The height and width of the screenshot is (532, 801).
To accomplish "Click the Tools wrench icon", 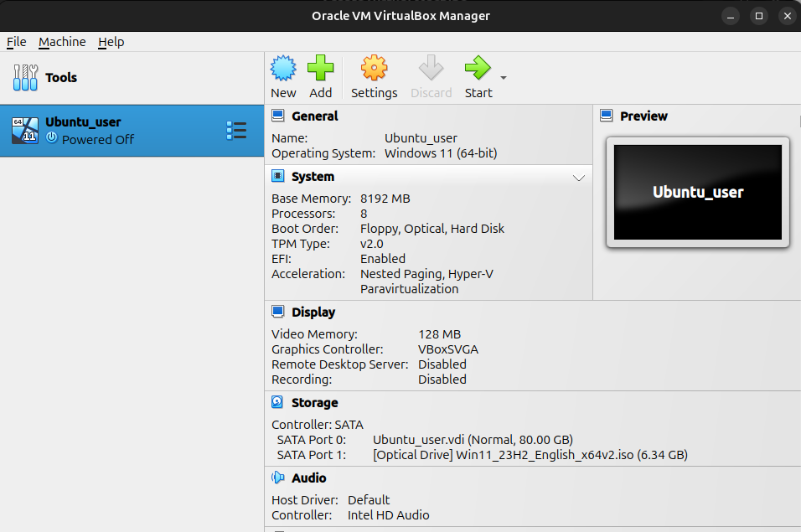I will coord(25,78).
